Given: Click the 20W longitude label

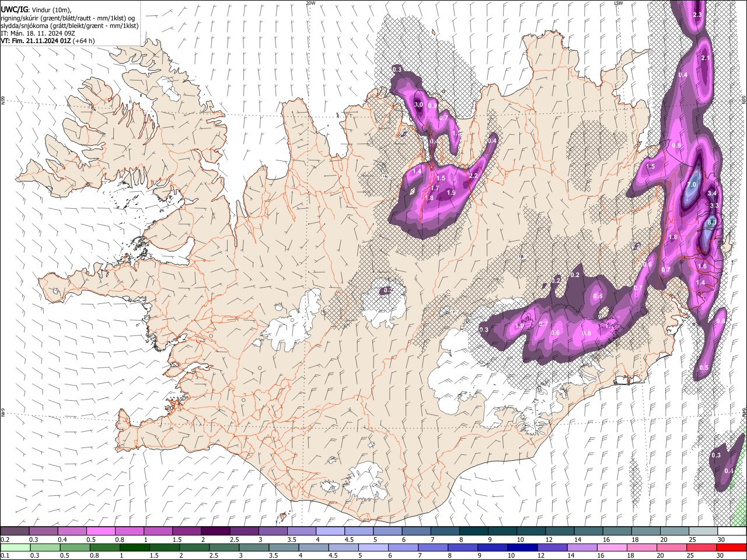Looking at the screenshot, I should coord(310,3).
